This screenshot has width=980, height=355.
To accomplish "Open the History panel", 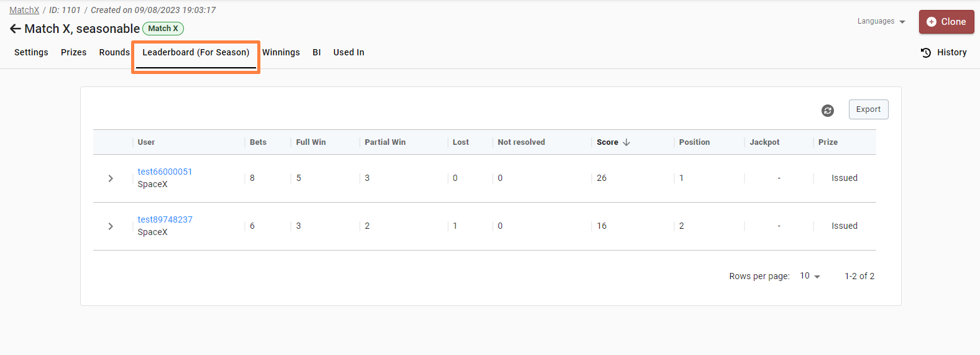I will coord(943,53).
